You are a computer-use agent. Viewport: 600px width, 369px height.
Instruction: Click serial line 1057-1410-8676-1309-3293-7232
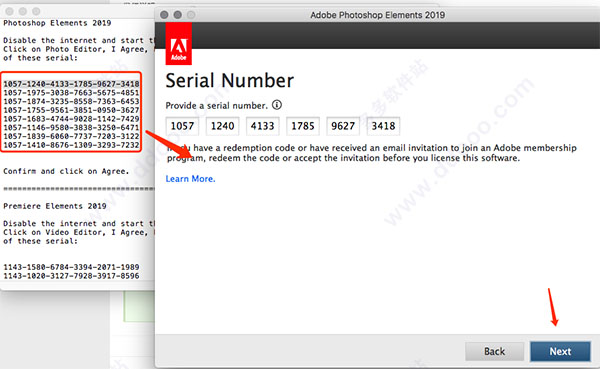tap(71, 145)
